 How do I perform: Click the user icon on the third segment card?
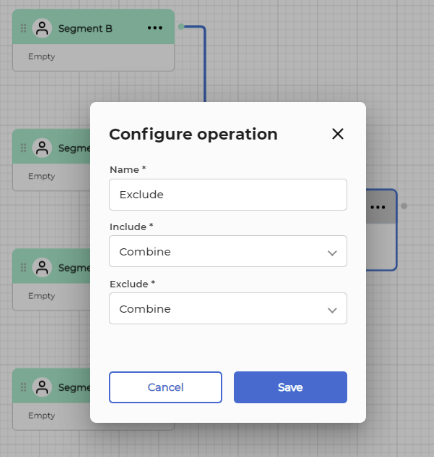tap(42, 268)
